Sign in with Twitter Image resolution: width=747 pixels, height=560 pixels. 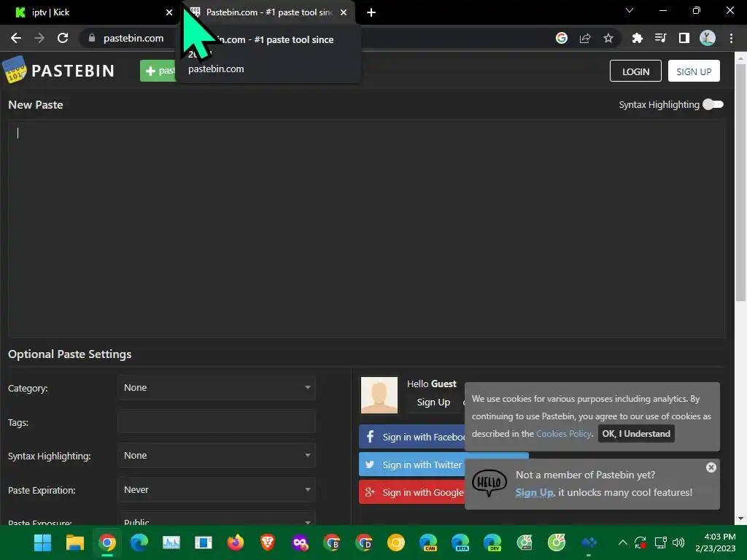click(x=412, y=464)
